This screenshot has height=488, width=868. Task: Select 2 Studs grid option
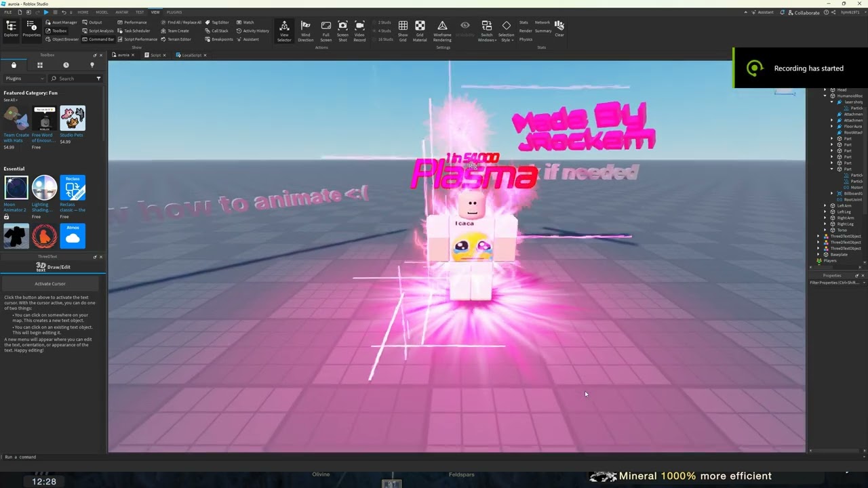click(383, 22)
